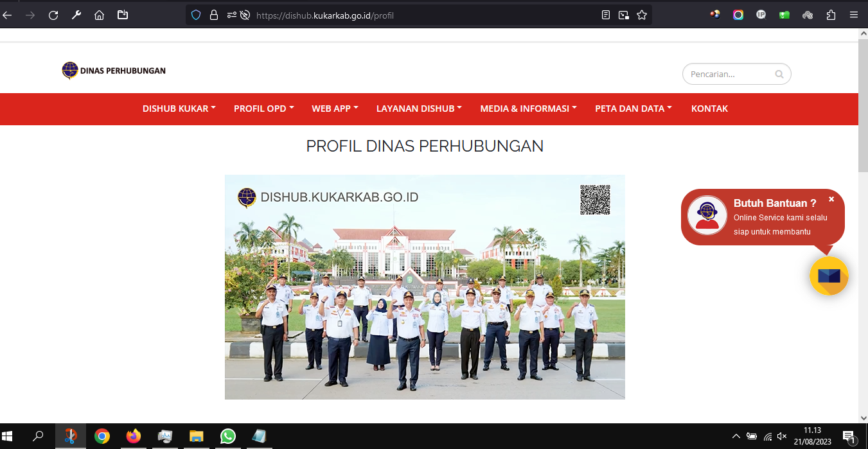The height and width of the screenshot is (449, 868).
Task: Close the Butuh Bantuan popup
Action: 831,199
